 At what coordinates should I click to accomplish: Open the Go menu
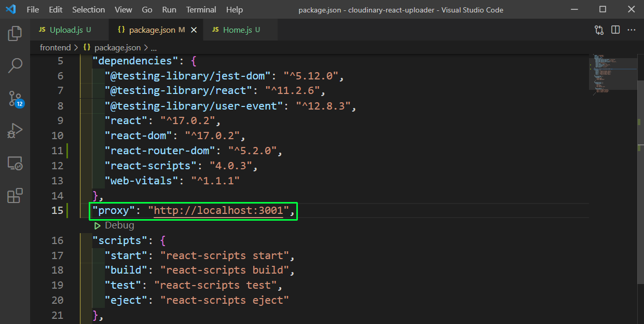147,9
